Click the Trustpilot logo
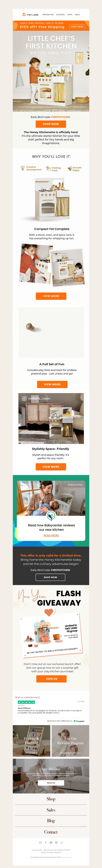This screenshot has height=868, width=102. [79, 721]
